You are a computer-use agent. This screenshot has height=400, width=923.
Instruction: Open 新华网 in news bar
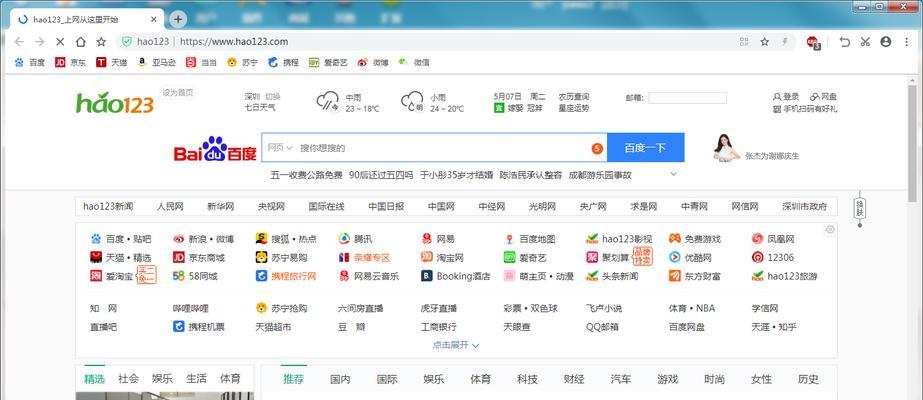(221, 206)
